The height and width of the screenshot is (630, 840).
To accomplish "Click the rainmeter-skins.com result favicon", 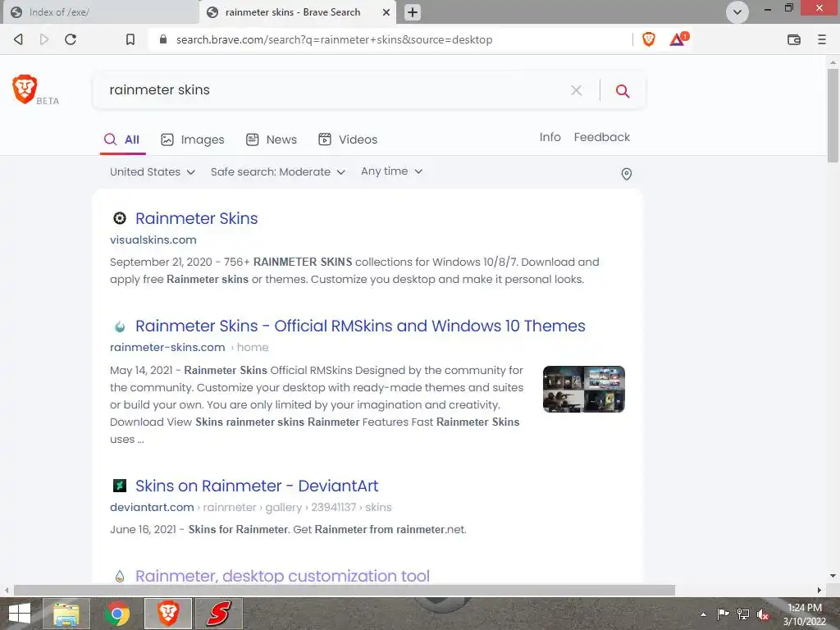I will 120,326.
